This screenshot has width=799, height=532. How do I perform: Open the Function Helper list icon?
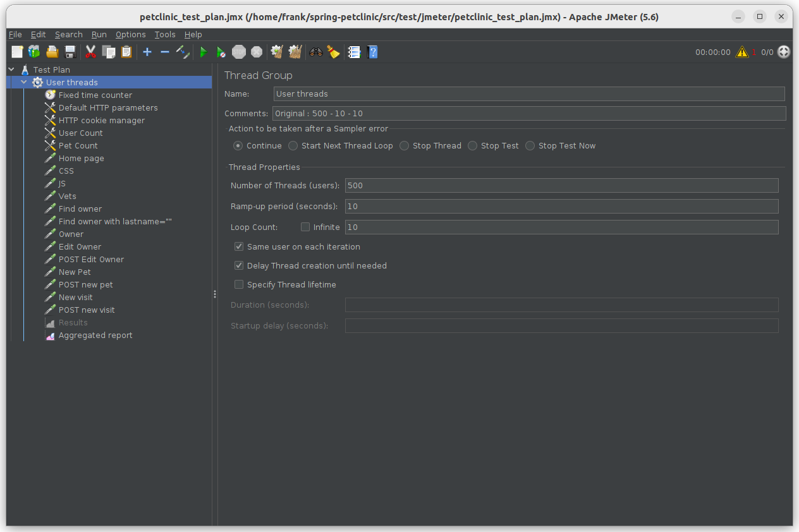pos(355,52)
